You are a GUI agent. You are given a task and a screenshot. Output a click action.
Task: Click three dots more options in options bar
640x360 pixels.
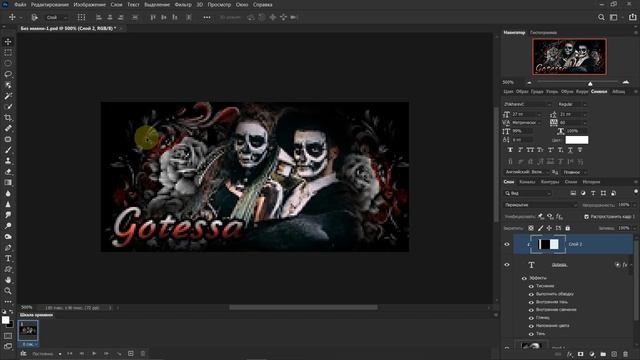click(207, 17)
